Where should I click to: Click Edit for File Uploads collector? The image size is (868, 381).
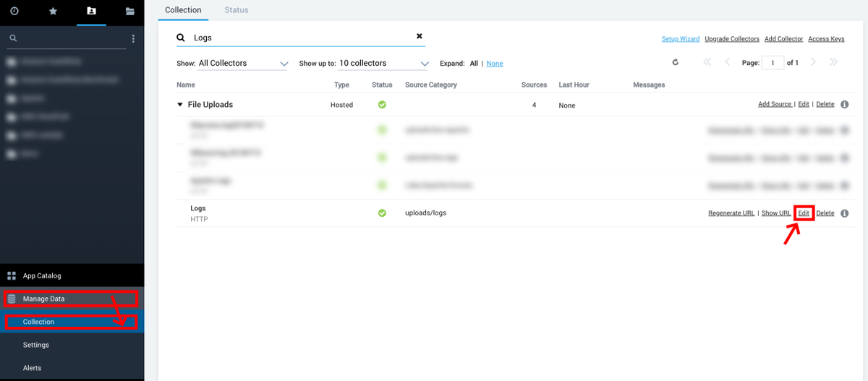point(804,105)
